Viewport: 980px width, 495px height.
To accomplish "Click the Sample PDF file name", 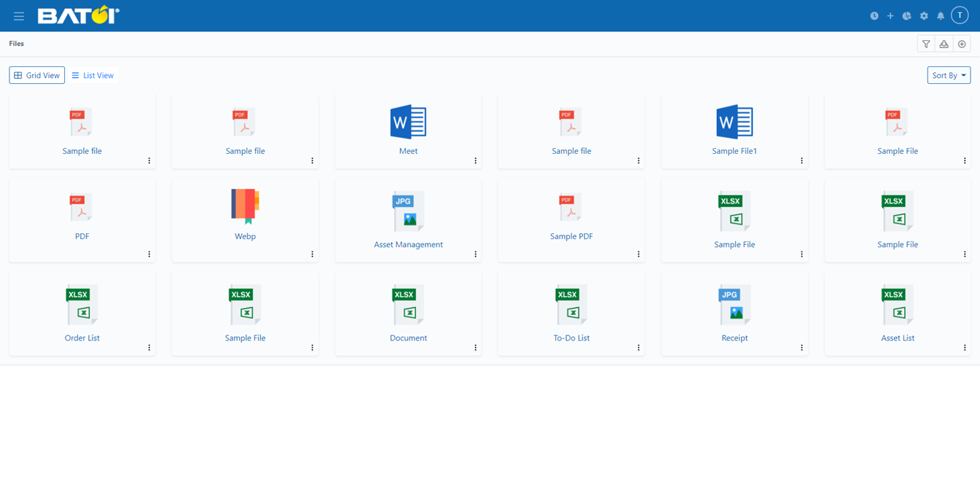I will [x=571, y=236].
